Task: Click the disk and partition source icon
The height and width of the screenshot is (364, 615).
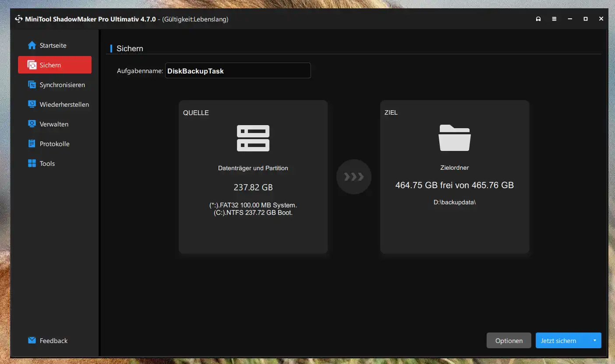Action: pos(253,138)
